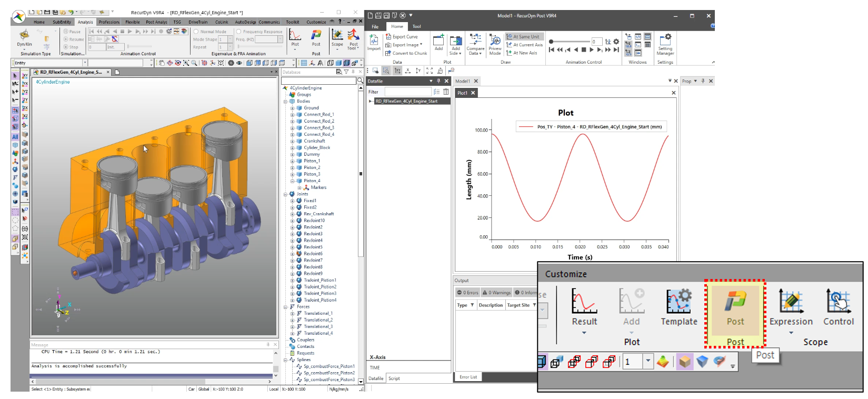The width and height of the screenshot is (868, 399).
Task: Play animation in Post Animation Control
Action: (x=592, y=50)
